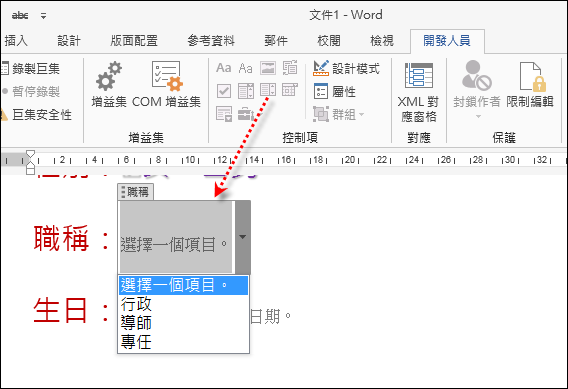Screen dimensions: 568x389
Task: Click the 日期 date picker placeholder text
Action: [271, 317]
